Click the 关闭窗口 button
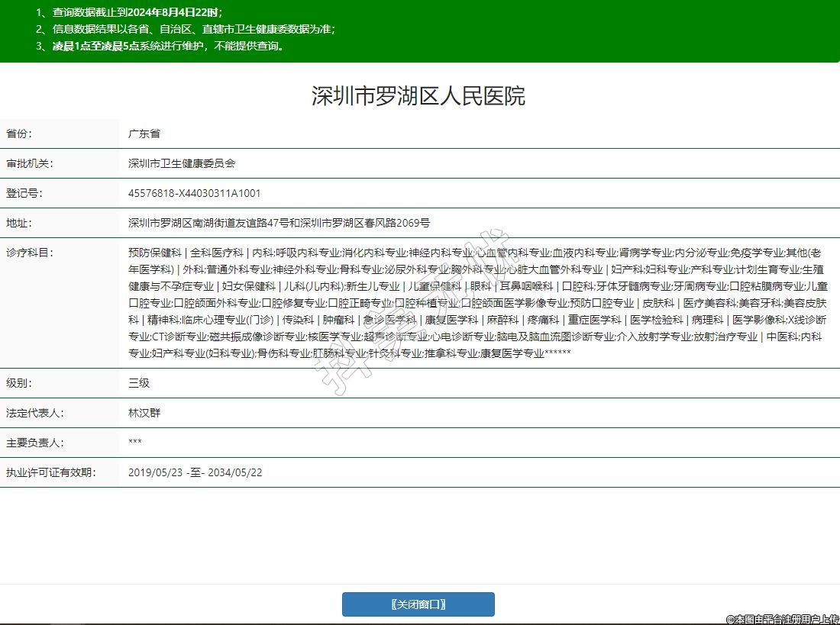 418,604
